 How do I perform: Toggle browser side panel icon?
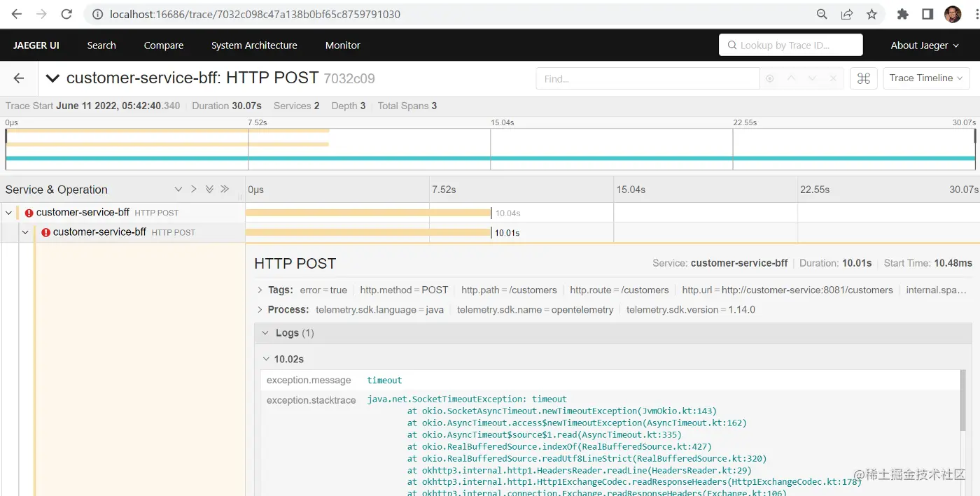click(927, 14)
